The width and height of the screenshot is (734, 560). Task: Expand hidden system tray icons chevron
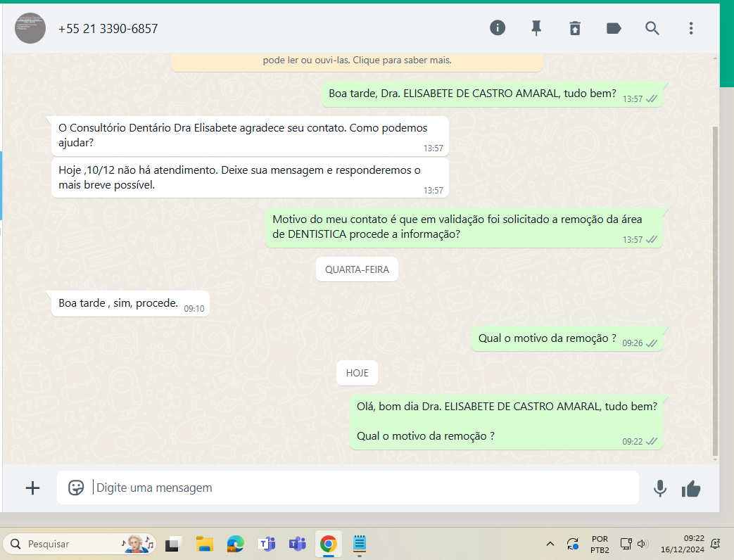(x=550, y=544)
